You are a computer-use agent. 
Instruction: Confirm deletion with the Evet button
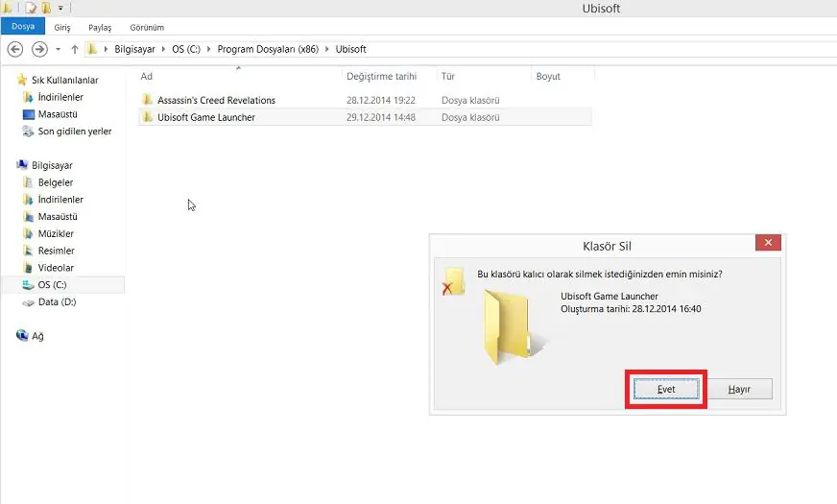666,389
